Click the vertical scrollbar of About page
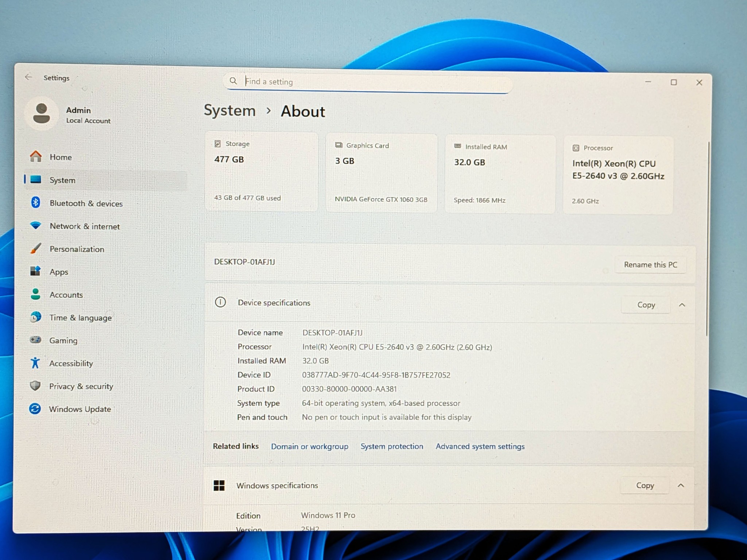The height and width of the screenshot is (560, 747). point(707,239)
